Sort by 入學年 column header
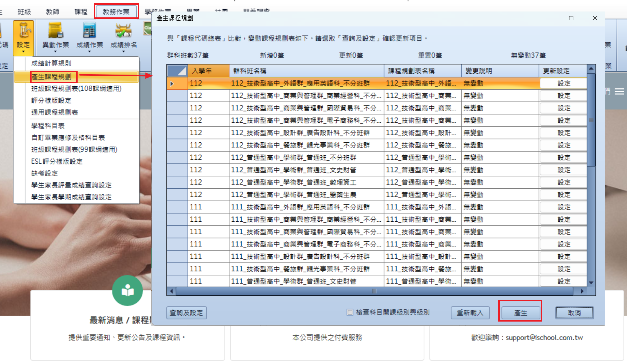The width and height of the screenshot is (627, 364). (208, 71)
